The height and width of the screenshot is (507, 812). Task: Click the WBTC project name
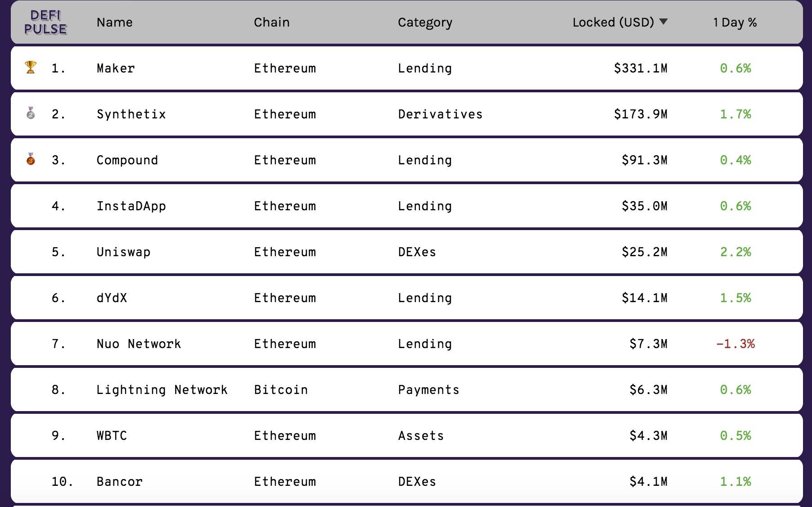112,435
